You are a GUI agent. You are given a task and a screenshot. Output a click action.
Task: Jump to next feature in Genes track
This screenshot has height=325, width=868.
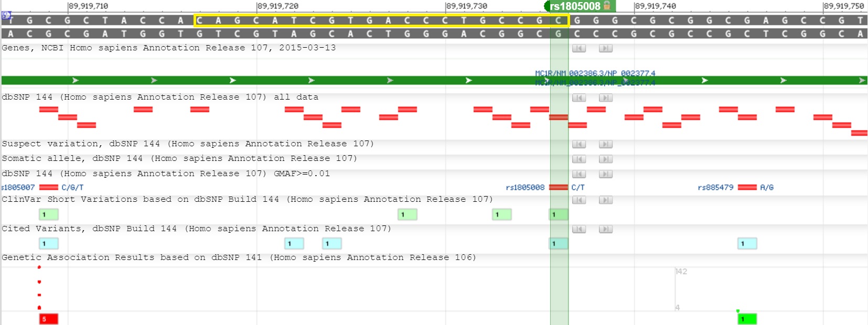tap(605, 48)
